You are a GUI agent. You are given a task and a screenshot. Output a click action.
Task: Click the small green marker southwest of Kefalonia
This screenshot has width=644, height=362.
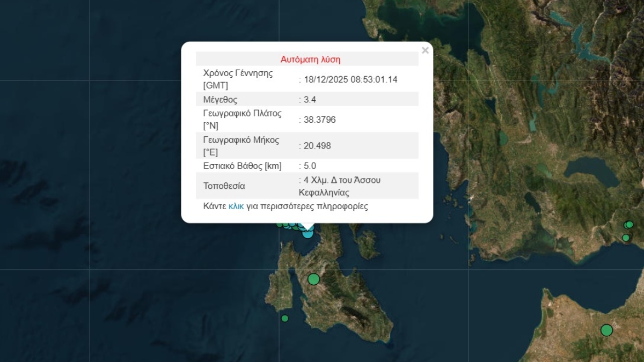coord(284,318)
